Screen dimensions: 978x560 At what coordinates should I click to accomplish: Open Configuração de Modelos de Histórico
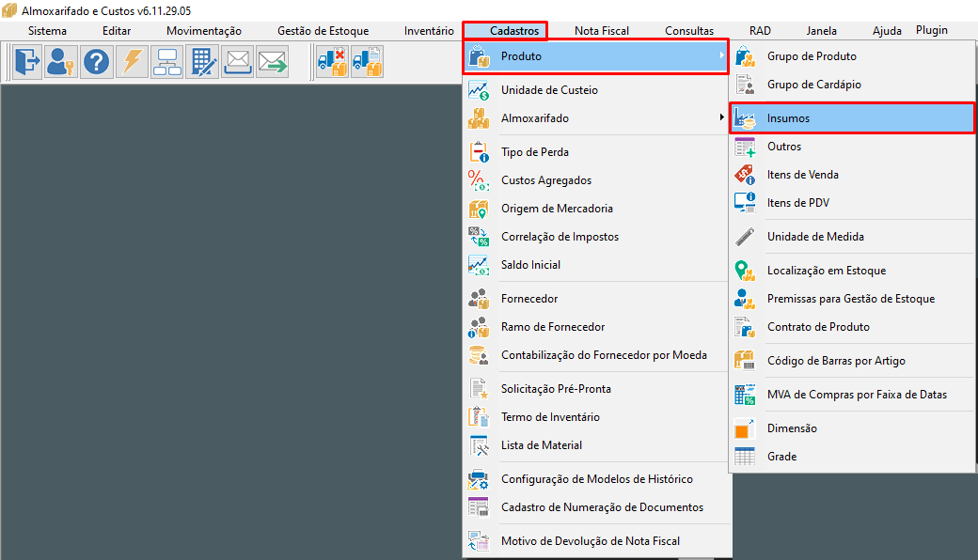596,479
